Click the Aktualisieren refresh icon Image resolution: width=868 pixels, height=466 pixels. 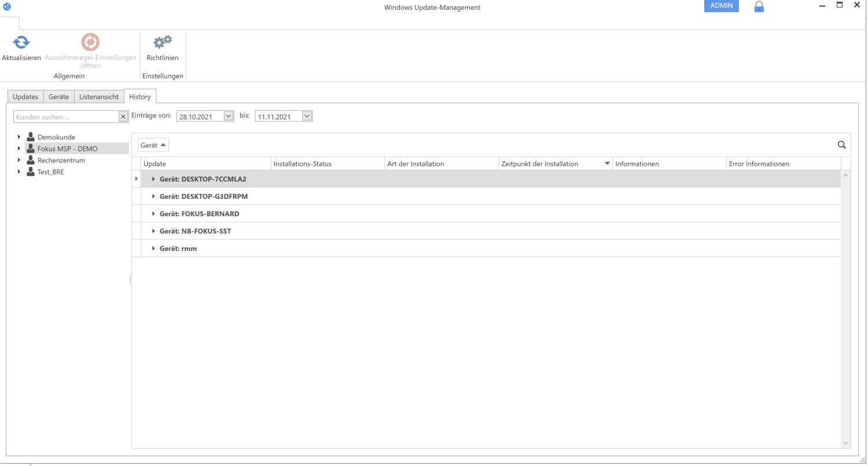pyautogui.click(x=21, y=42)
